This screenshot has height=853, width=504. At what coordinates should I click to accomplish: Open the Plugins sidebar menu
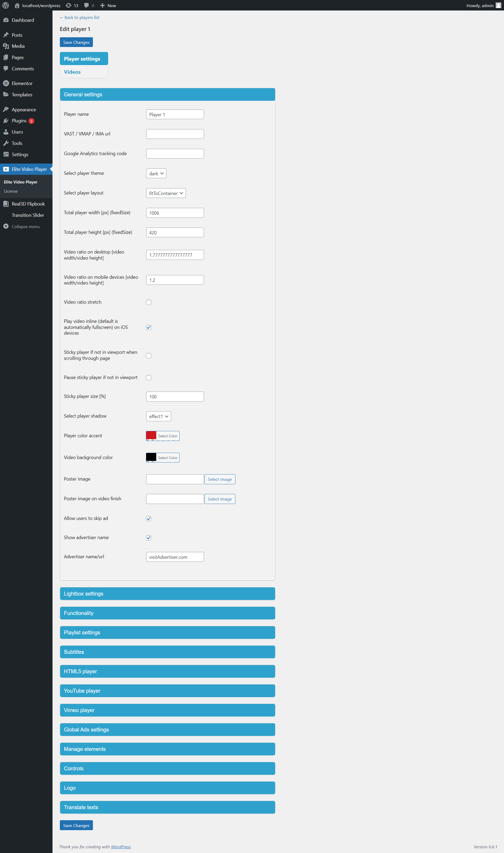click(x=19, y=120)
